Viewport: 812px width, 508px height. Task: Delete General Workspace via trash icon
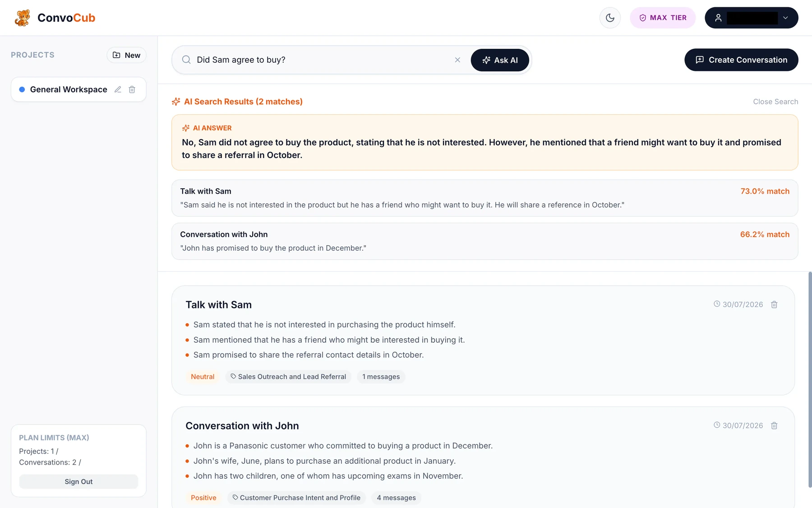coord(132,89)
